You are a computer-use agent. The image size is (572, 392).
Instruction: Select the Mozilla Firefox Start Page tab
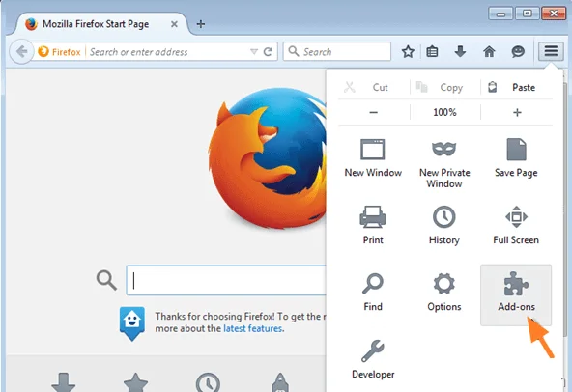[101, 24]
